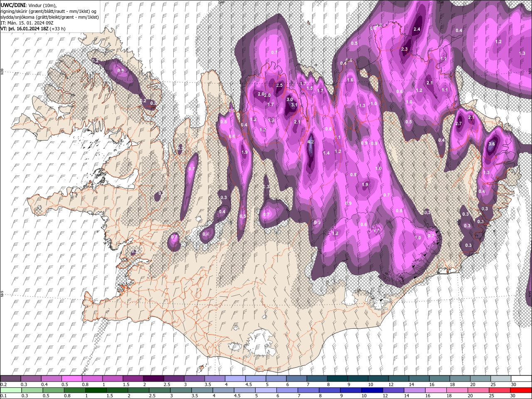Click the UWC/DINI title text
This screenshot has width=532, height=399.
coord(13,5)
